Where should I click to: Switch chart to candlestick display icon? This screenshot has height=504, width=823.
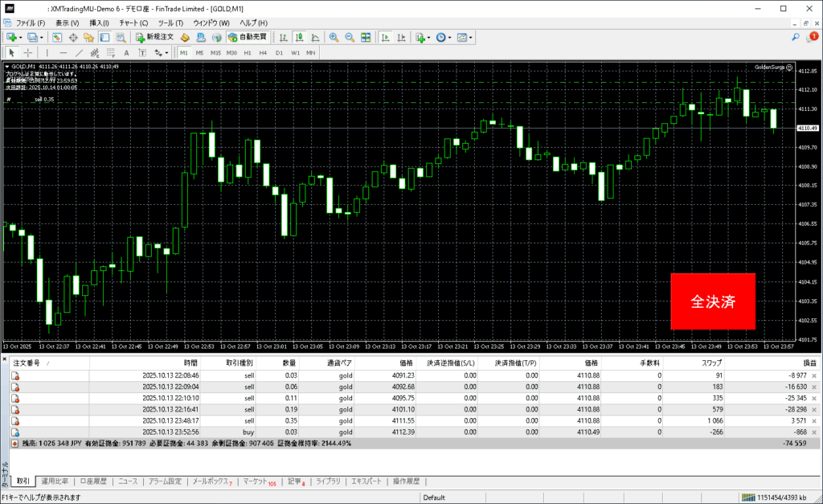tap(298, 37)
